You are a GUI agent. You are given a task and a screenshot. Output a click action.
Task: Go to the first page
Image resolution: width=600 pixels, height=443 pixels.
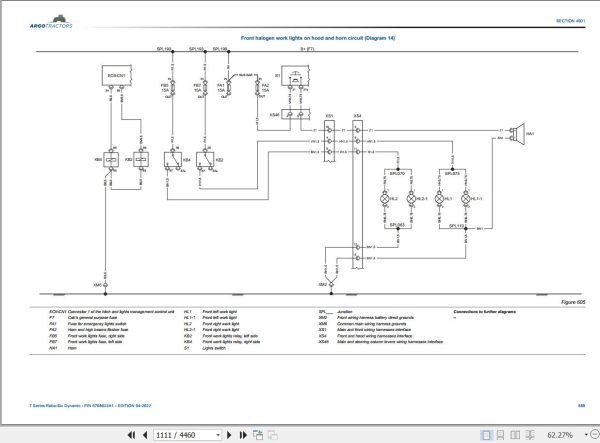[131, 435]
